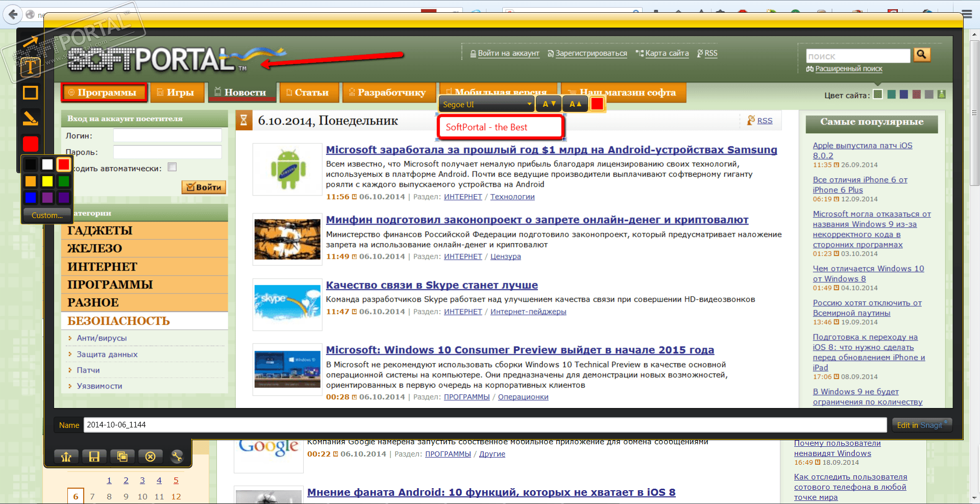This screenshot has width=980, height=504.
Task: Expand the ЖЕЛЕЗО category
Action: click(x=144, y=249)
